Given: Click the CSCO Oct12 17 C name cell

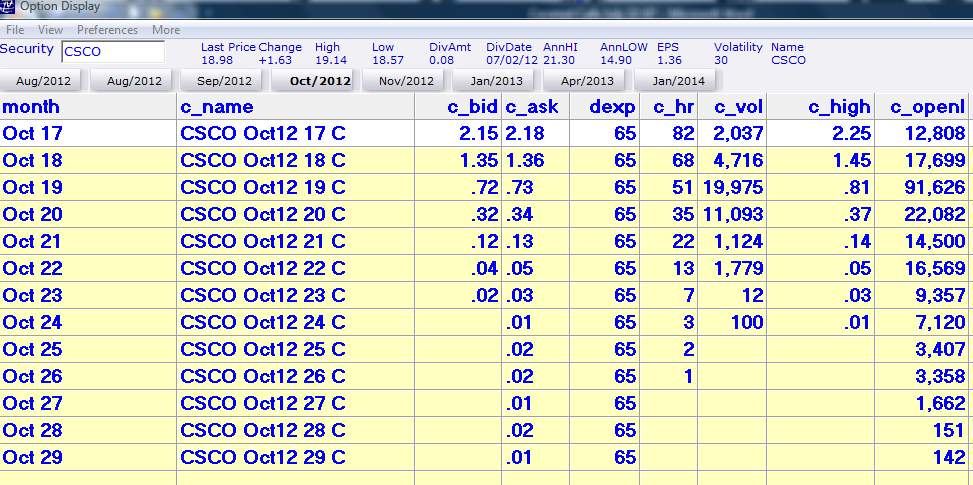Looking at the screenshot, I should (295, 133).
